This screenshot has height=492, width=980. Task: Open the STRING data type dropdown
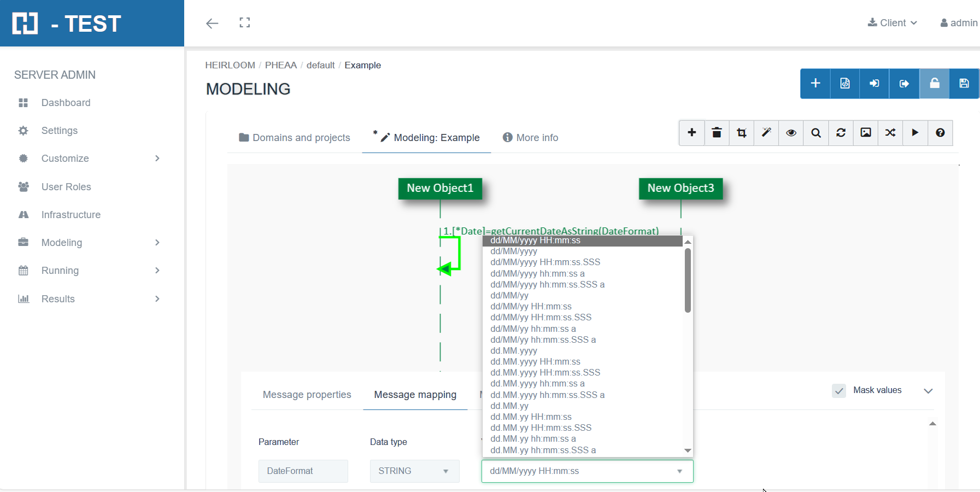click(x=414, y=471)
